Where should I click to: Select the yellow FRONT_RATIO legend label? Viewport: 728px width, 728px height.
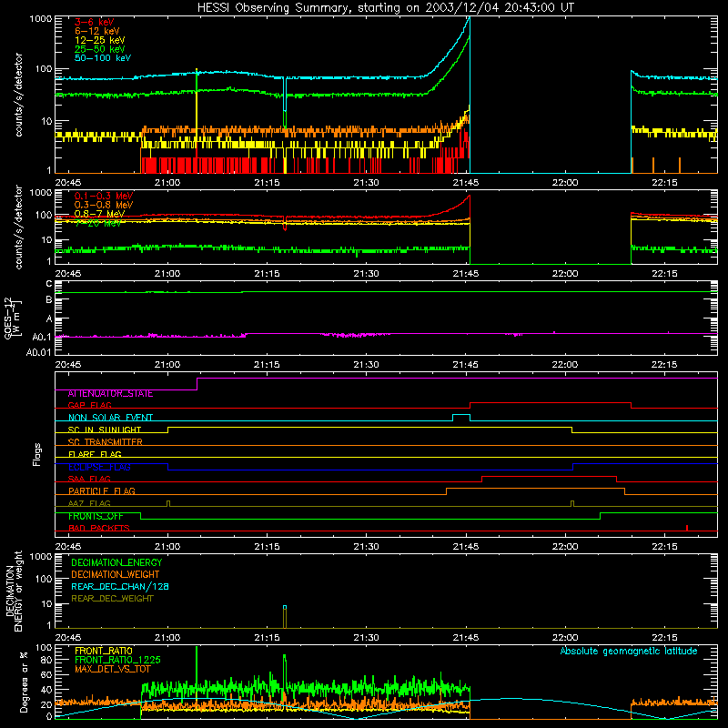coord(104,651)
